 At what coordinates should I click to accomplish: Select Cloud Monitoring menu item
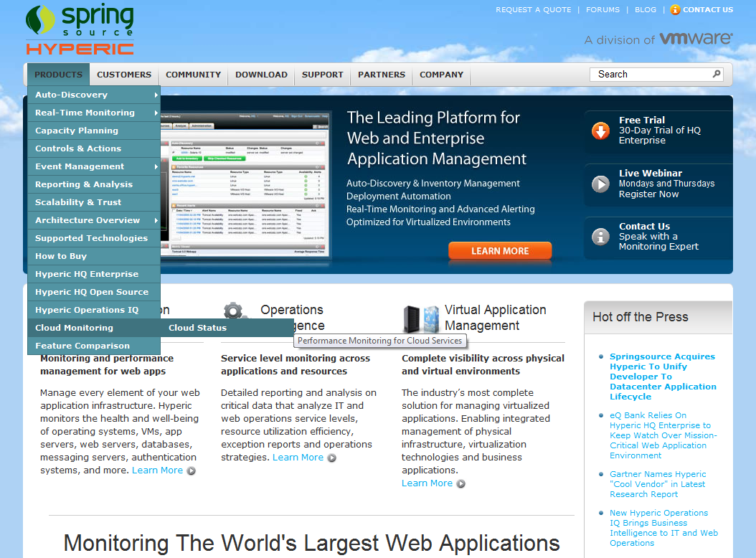tap(94, 328)
